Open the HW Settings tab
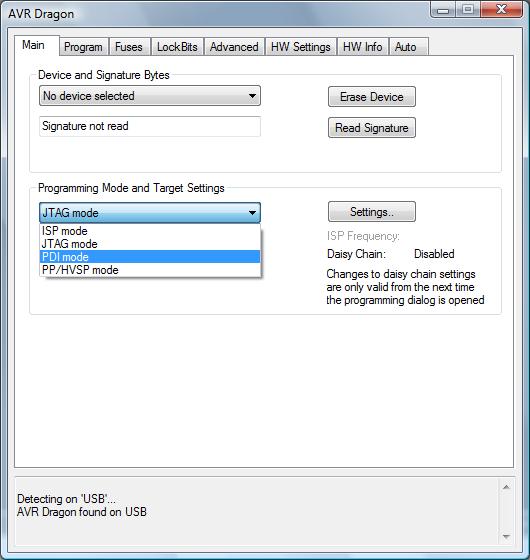Image resolution: width=530 pixels, height=560 pixels. pos(301,47)
